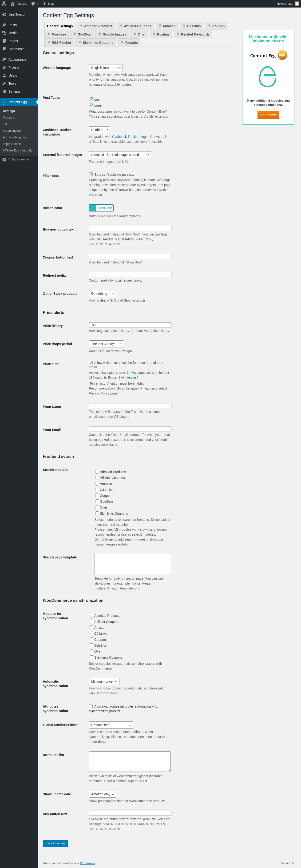Click the WordPress logo in the admin bar
Viewport: 301px width, 868px height.
4,4
